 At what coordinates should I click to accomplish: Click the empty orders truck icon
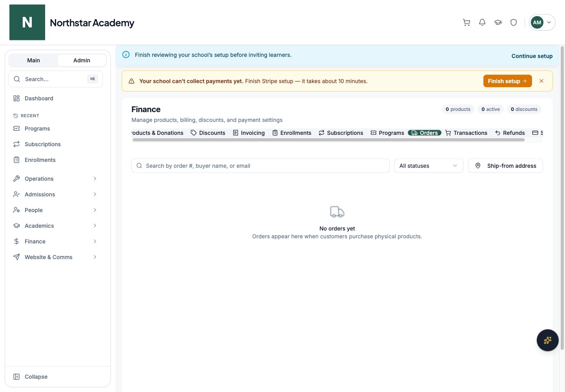pyautogui.click(x=337, y=212)
